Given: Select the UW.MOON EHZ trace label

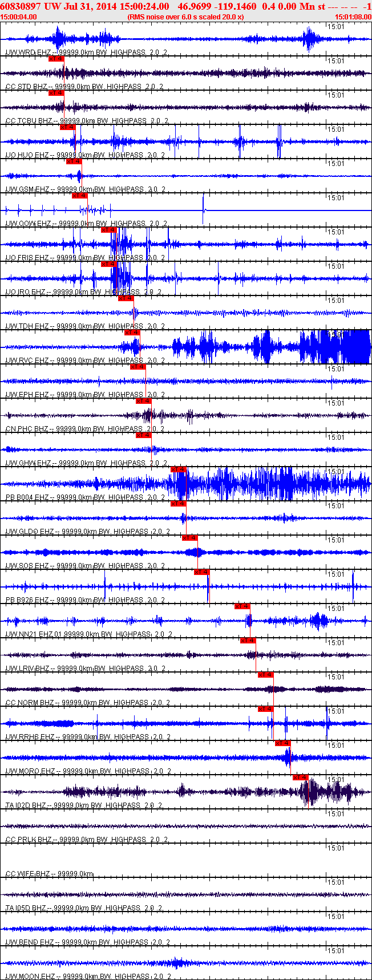Looking at the screenshot, I should pyautogui.click(x=30, y=977).
